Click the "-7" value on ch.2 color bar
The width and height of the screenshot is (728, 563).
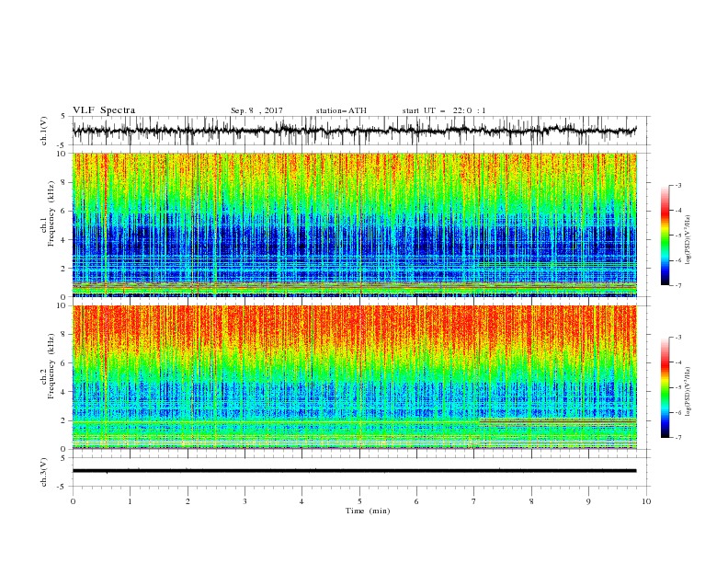678,438
